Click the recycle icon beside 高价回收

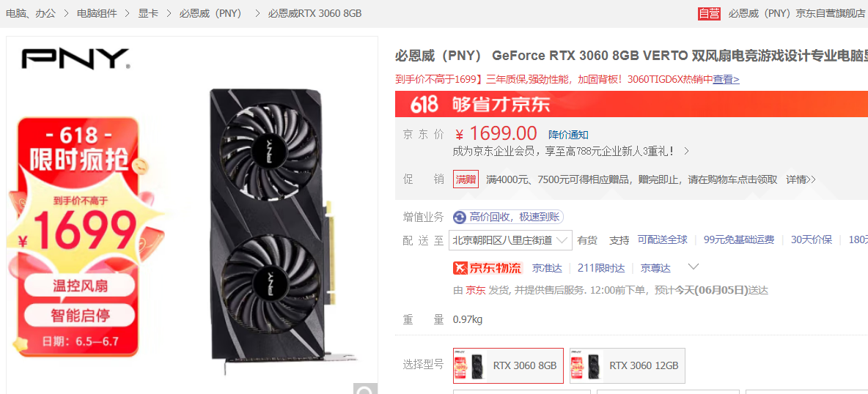(x=460, y=217)
